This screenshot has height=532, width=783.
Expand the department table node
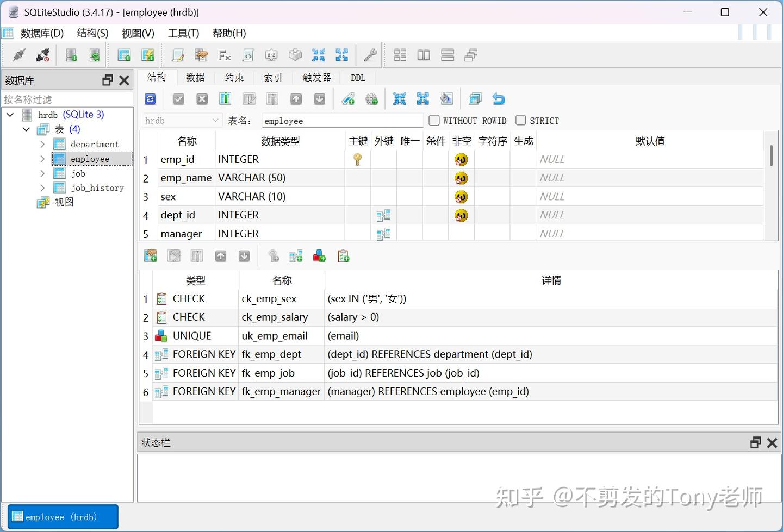coord(43,143)
